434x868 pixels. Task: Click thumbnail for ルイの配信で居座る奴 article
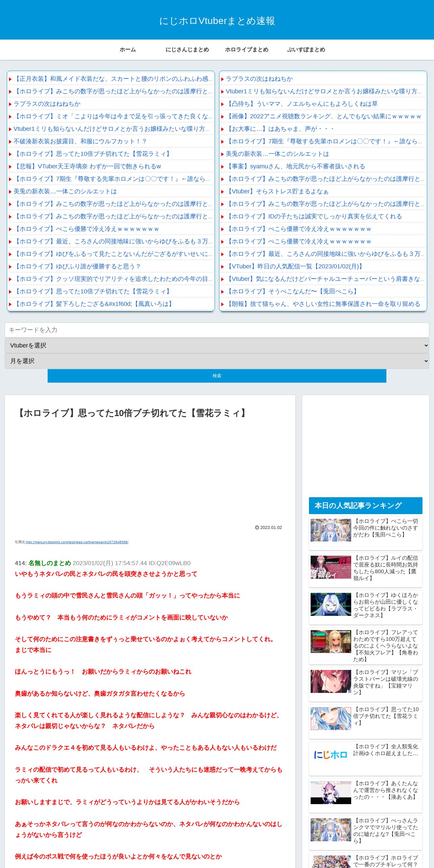[331, 567]
